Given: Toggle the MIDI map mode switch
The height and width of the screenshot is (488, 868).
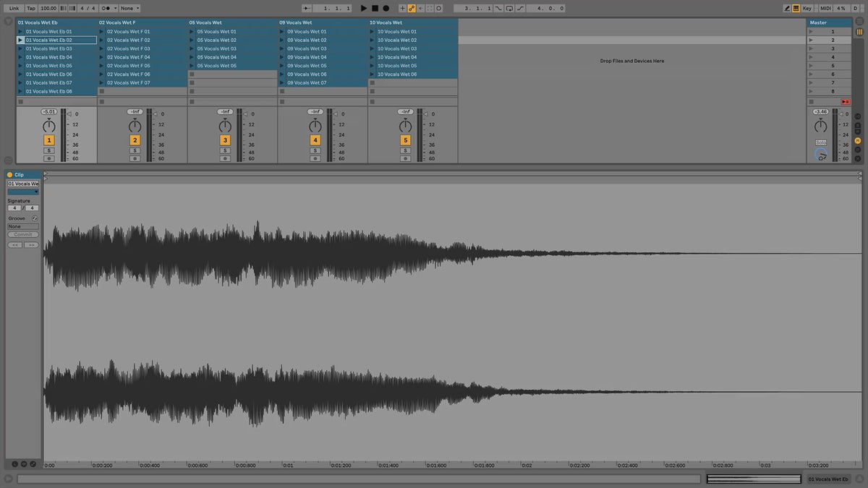Looking at the screenshot, I should pos(825,8).
